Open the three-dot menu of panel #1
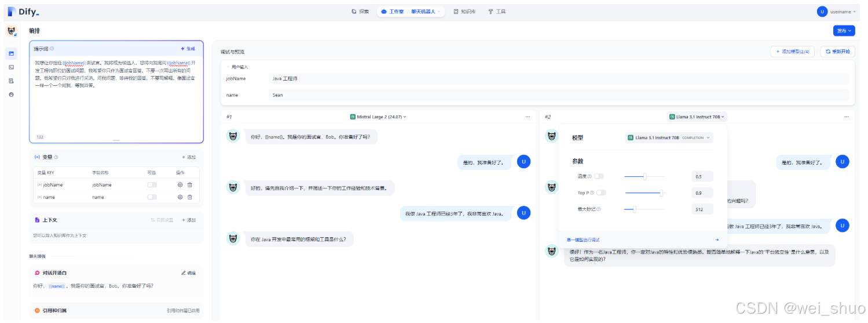868x323 pixels. 528,117
